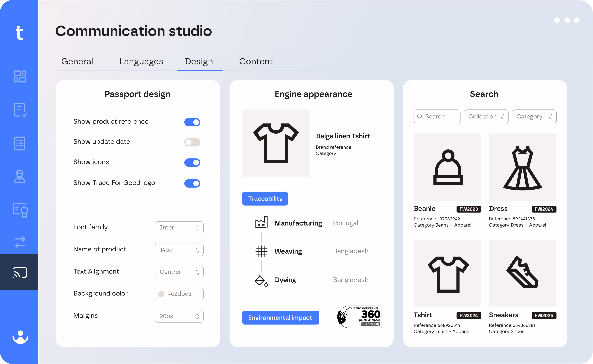
Task: Open the Font family Inter dropdown
Action: point(179,228)
